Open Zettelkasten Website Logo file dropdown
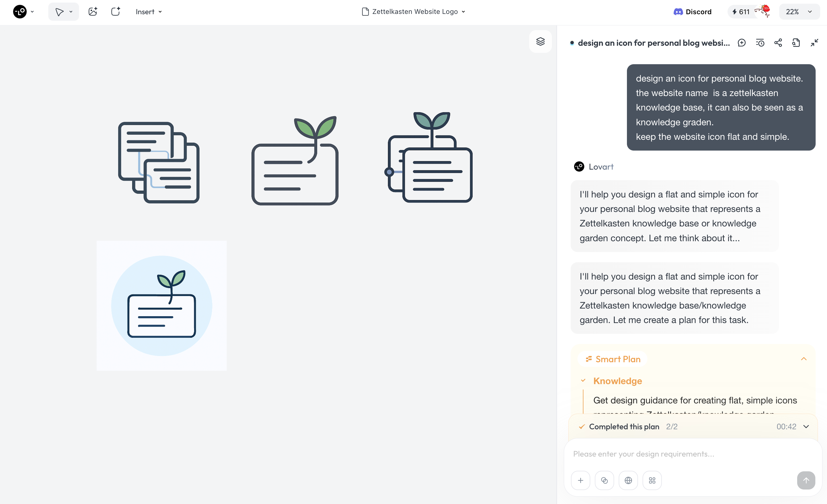The height and width of the screenshot is (504, 827). (x=413, y=12)
